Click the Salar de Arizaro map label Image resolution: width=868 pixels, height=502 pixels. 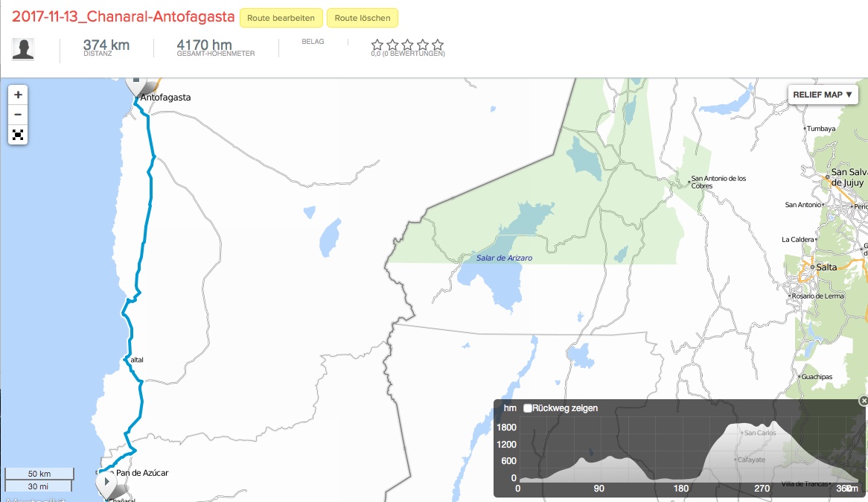(x=505, y=258)
